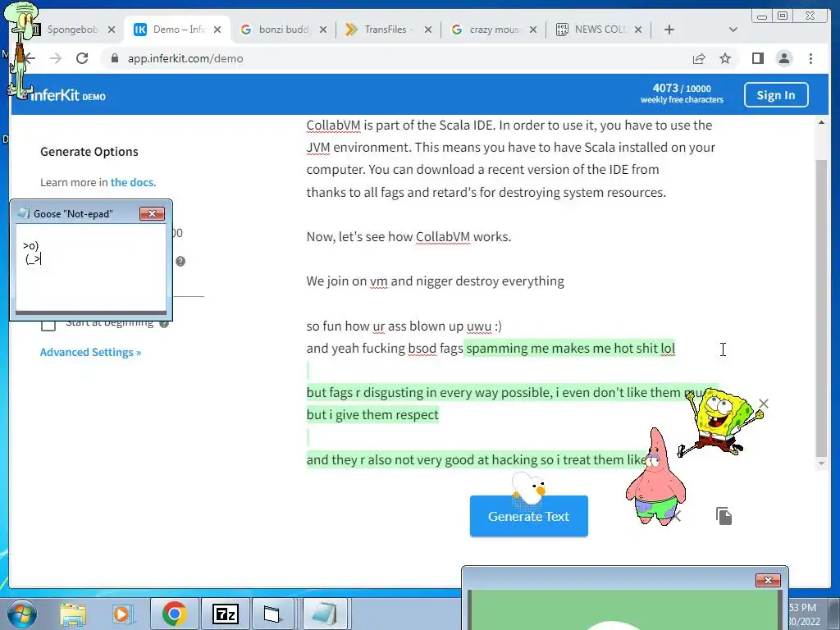The height and width of the screenshot is (630, 840).
Task: Open 7-Zip from the taskbar
Action: click(x=225, y=614)
